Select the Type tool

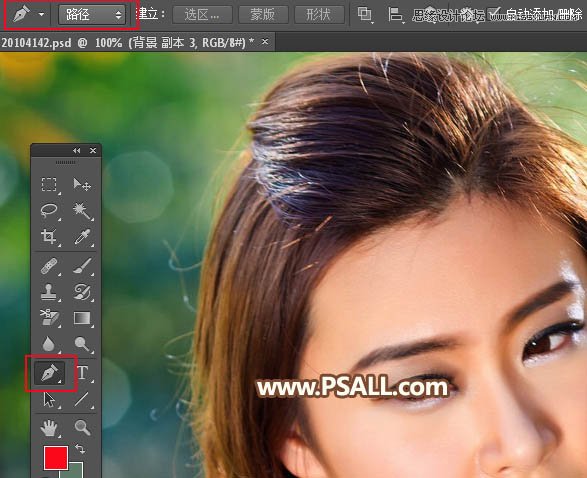83,373
